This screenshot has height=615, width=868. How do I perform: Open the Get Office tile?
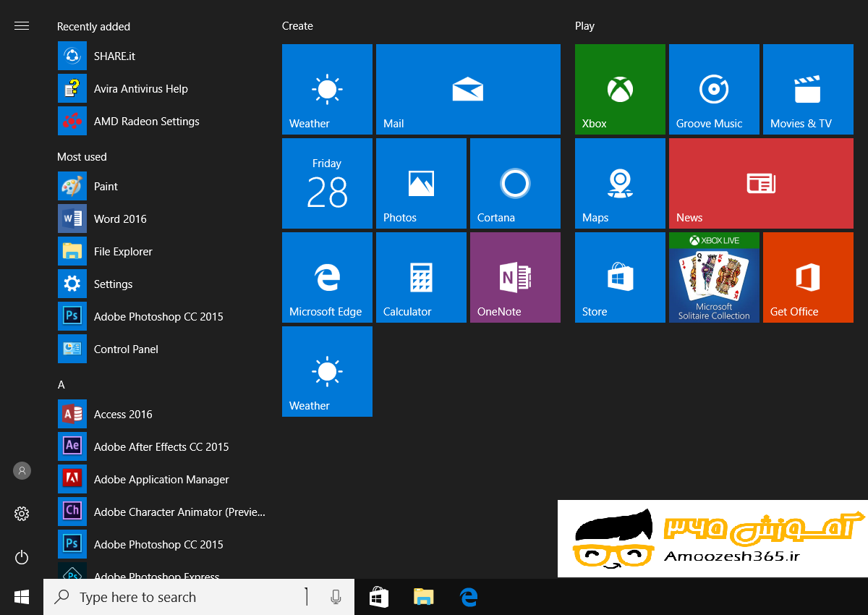tap(808, 277)
